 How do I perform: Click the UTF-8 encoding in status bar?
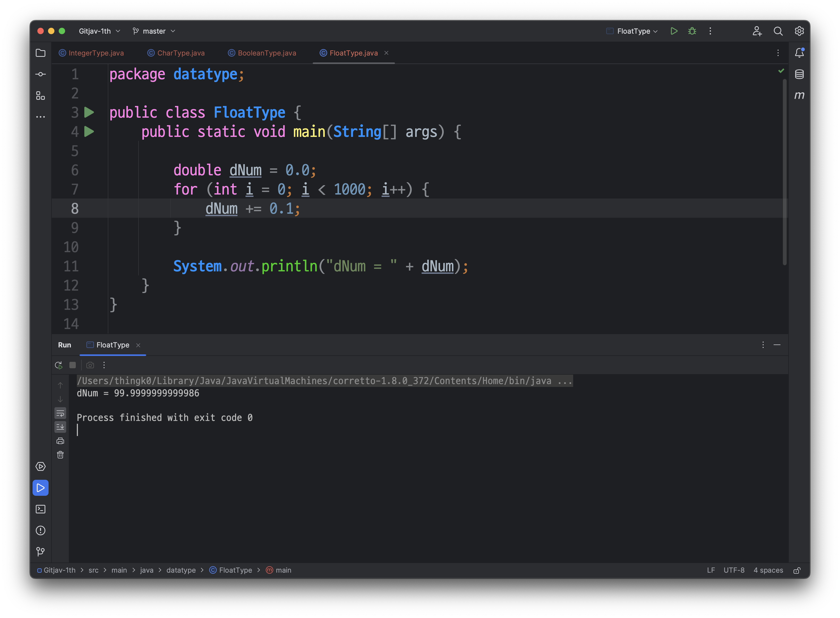tap(734, 570)
